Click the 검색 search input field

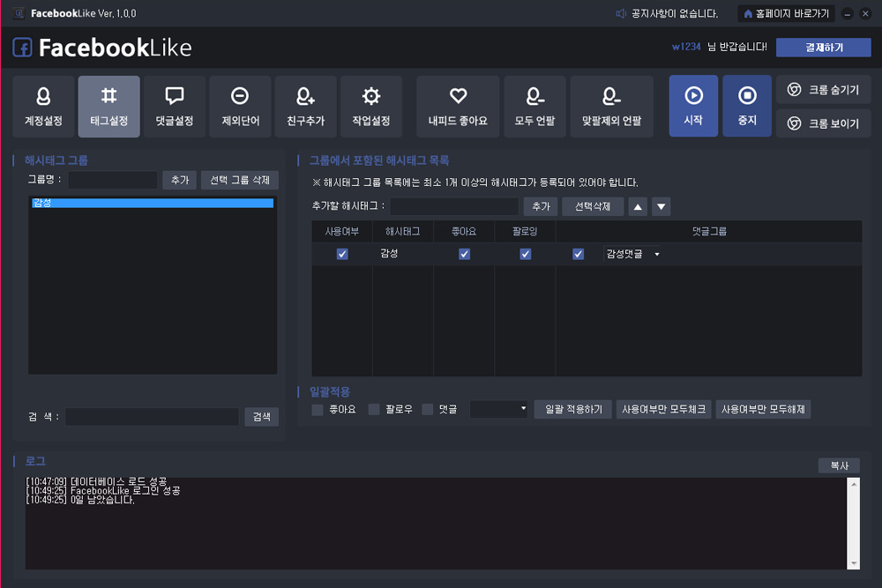(152, 417)
